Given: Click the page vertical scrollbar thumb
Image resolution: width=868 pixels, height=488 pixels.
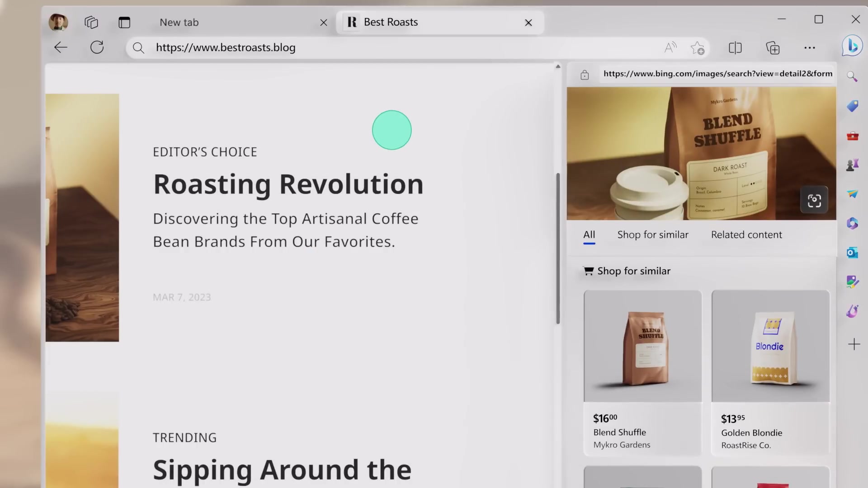Looking at the screenshot, I should click(x=558, y=249).
